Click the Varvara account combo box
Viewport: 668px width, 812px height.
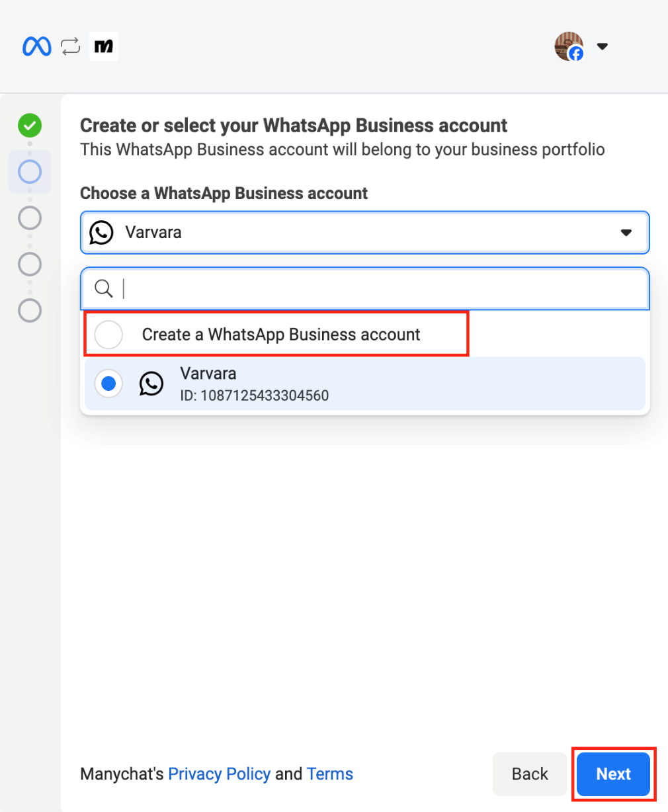364,233
